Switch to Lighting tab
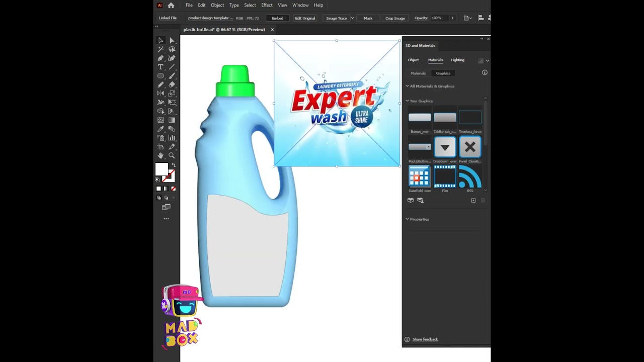644x362 pixels. pyautogui.click(x=457, y=60)
